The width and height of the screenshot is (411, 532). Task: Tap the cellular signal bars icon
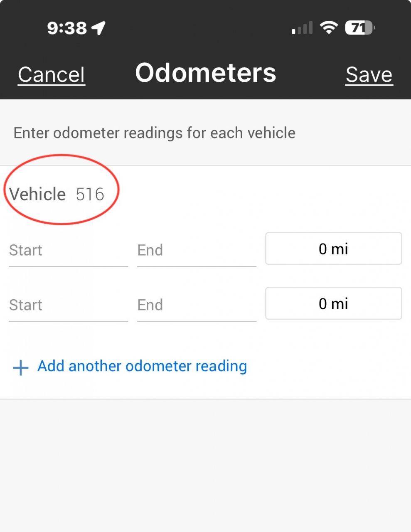coord(302,28)
